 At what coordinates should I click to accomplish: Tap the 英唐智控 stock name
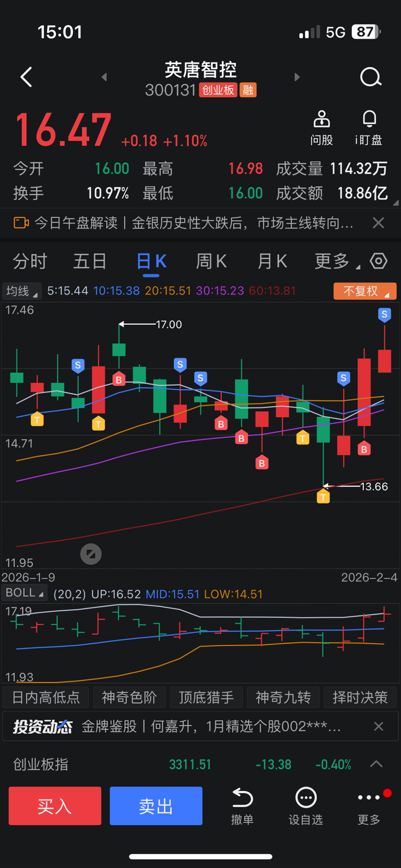click(201, 69)
